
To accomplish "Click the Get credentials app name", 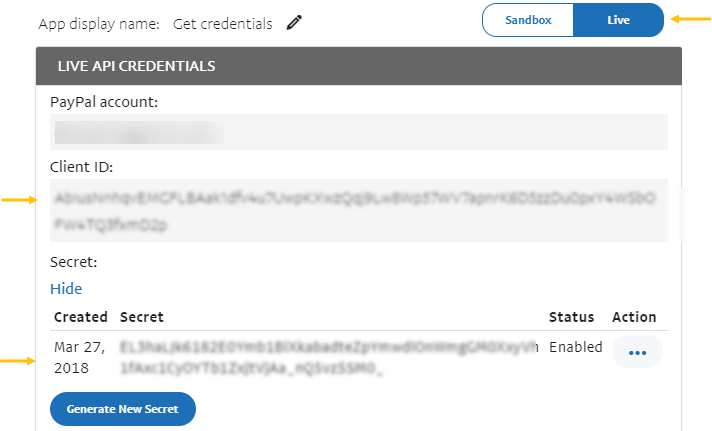I will [x=222, y=23].
